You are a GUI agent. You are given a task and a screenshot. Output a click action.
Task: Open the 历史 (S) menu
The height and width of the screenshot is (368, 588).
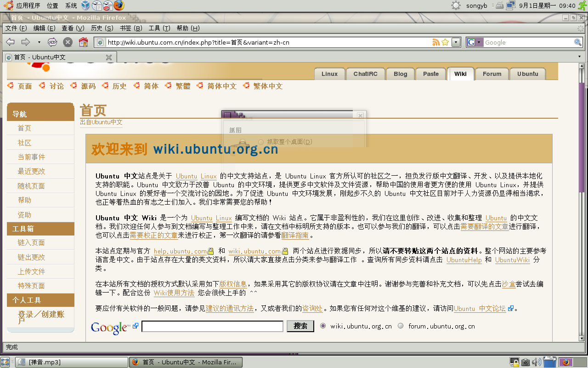coord(102,28)
